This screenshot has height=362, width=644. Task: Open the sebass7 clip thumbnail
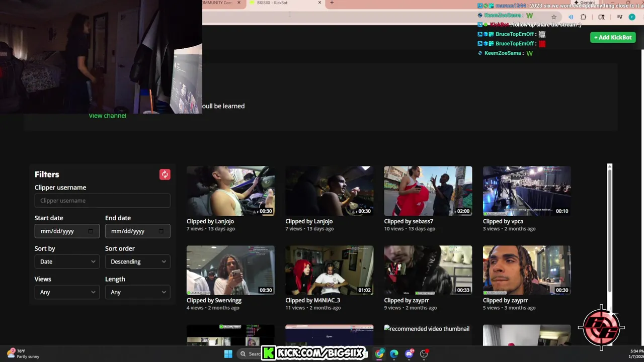pyautogui.click(x=428, y=191)
